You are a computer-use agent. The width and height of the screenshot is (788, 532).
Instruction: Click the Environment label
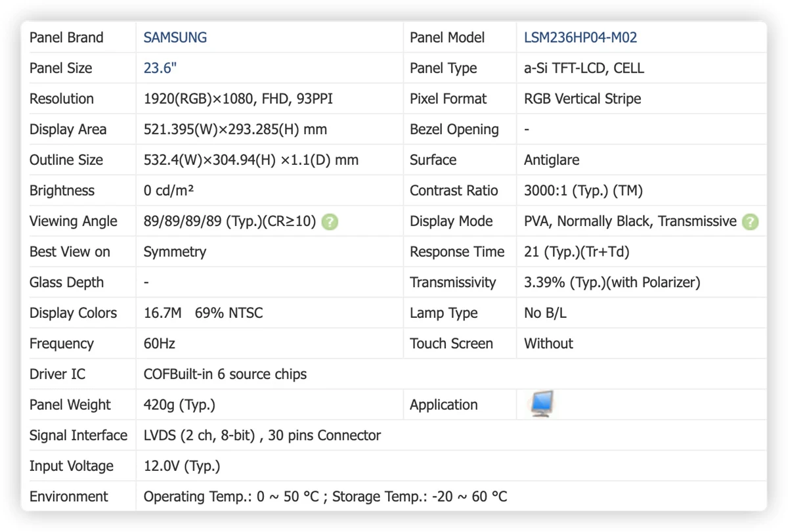(x=69, y=497)
